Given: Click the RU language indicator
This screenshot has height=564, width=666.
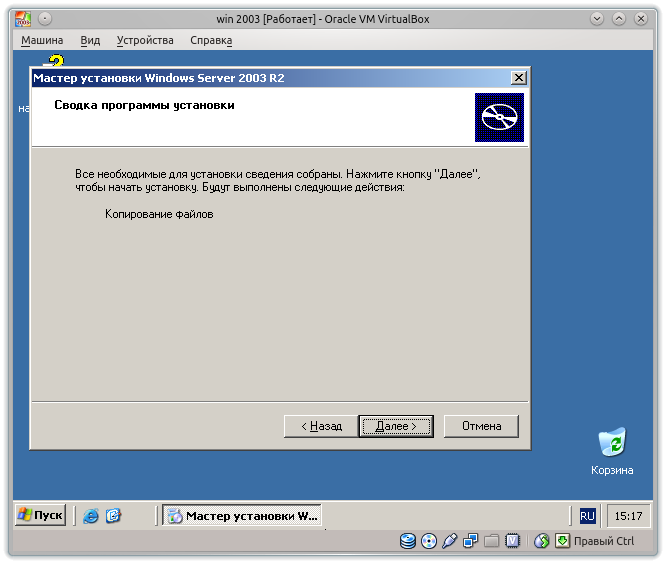Looking at the screenshot, I should (x=587, y=516).
